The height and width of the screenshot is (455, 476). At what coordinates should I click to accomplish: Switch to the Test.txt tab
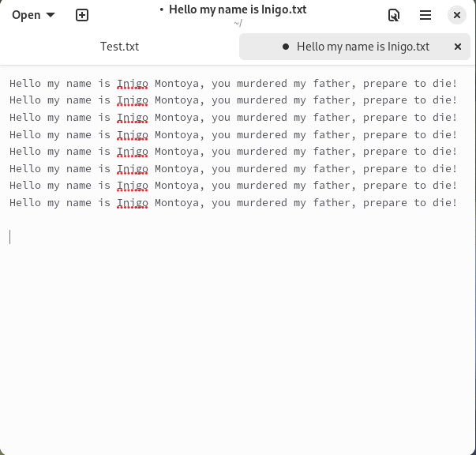[120, 47]
